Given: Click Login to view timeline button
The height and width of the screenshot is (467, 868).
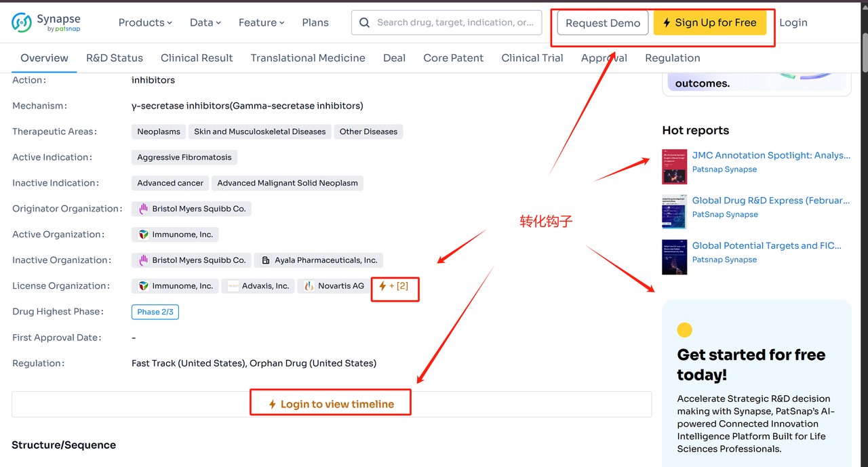Looking at the screenshot, I should 332,404.
